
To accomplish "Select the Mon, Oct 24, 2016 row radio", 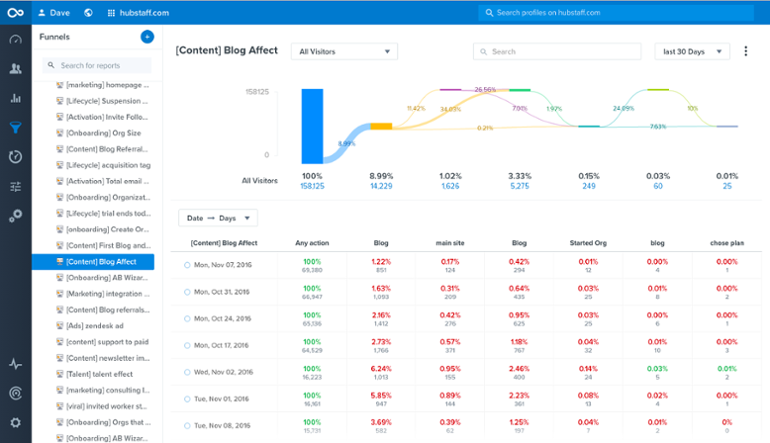I will [x=187, y=319].
